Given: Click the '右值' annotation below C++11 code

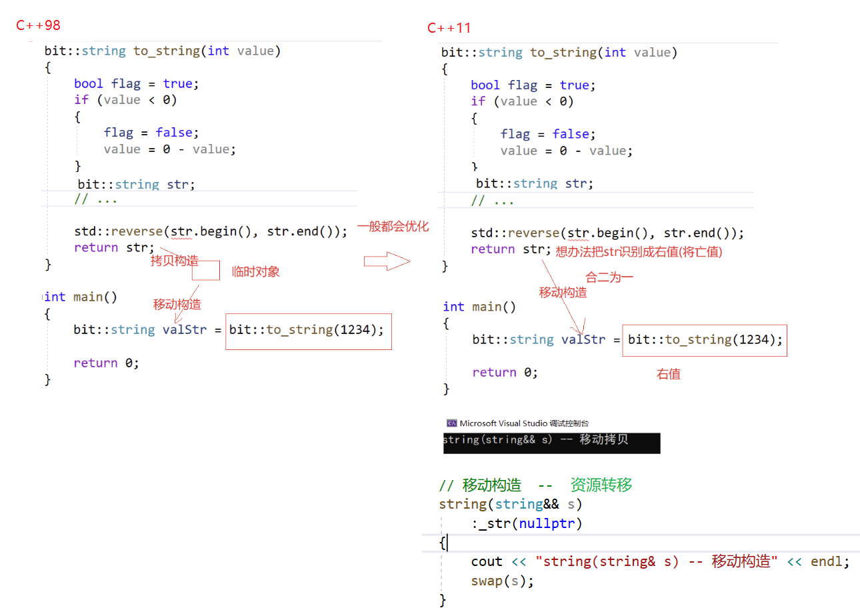Looking at the screenshot, I should point(669,374).
